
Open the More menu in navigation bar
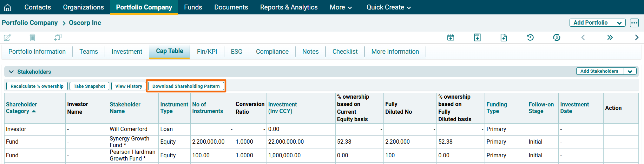tap(341, 7)
